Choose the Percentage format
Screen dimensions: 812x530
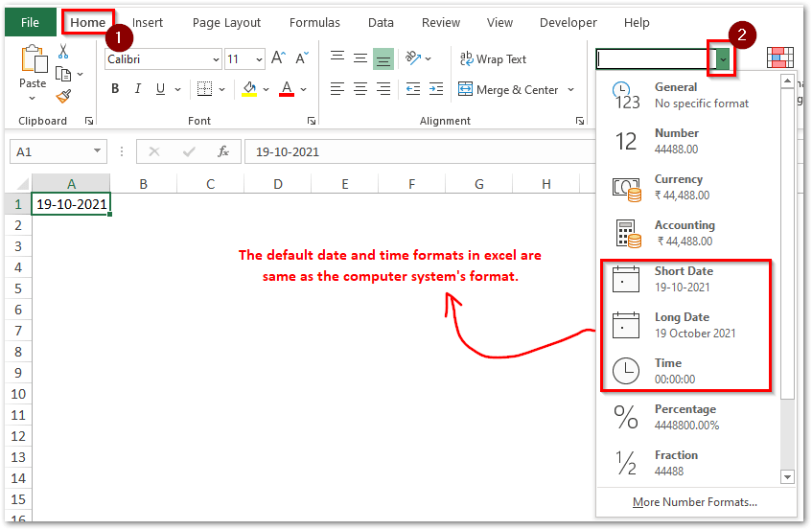tap(688, 417)
